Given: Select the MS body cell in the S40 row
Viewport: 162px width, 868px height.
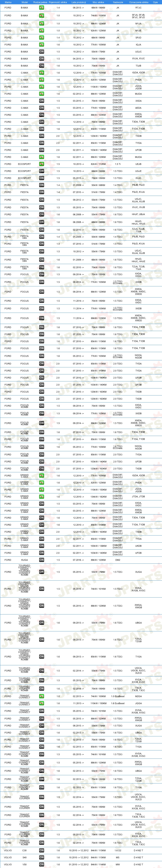Looking at the screenshot, I should pyautogui.click(x=118, y=857).
